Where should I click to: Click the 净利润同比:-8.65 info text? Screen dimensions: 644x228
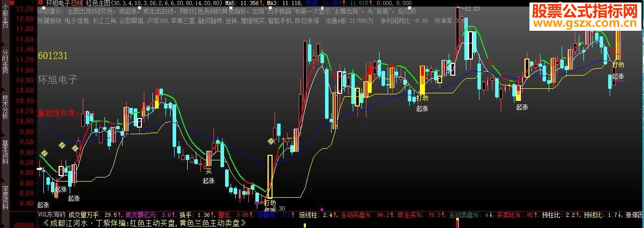click(404, 21)
